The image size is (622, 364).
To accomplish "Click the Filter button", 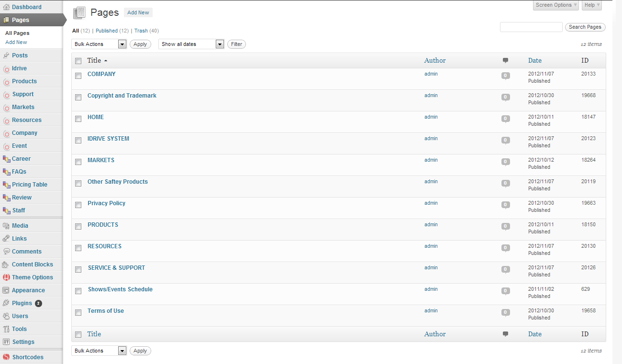I will 236,44.
